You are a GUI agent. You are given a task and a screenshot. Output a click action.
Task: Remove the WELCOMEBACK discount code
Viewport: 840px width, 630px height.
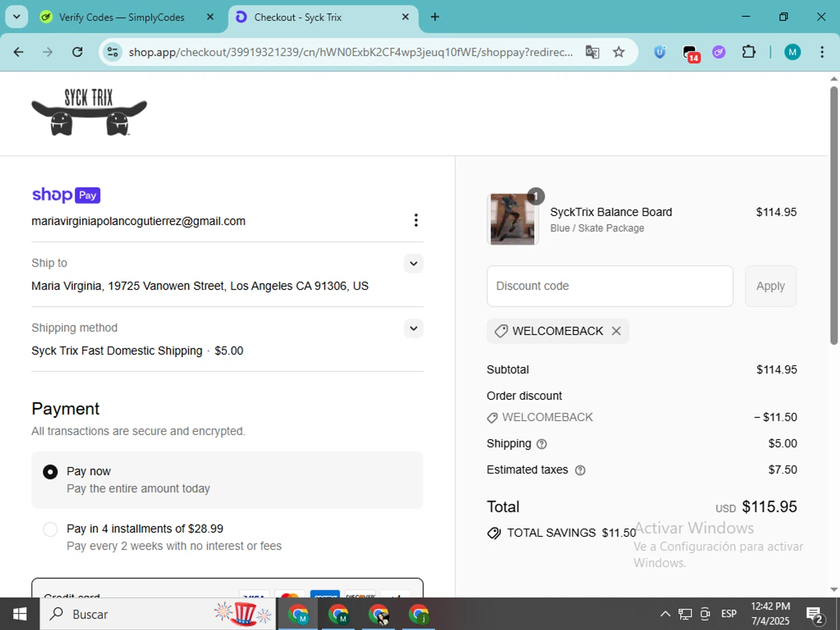[x=616, y=331]
